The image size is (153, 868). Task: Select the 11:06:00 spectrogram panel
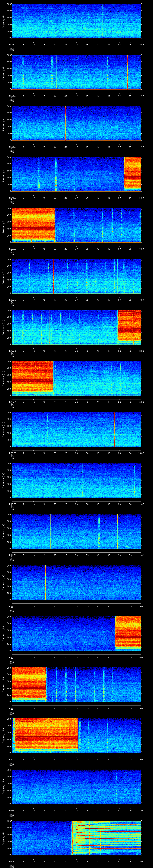pyautogui.click(x=76, y=276)
